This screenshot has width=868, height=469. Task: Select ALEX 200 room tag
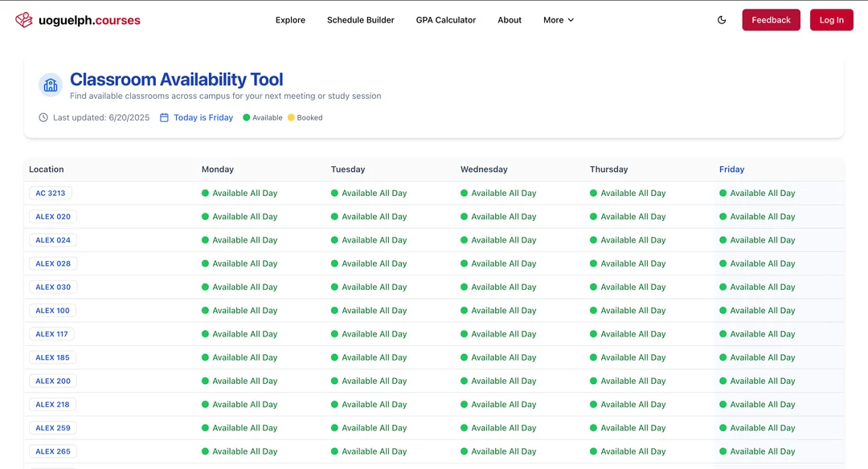click(x=53, y=381)
